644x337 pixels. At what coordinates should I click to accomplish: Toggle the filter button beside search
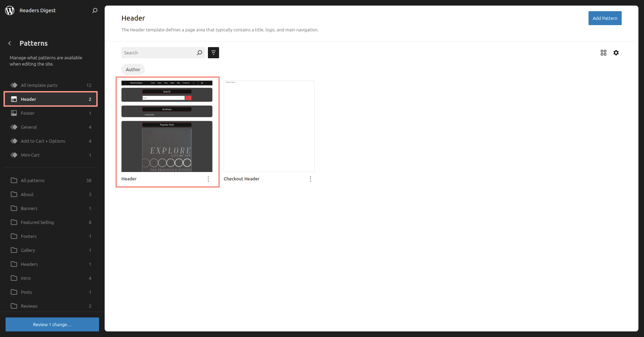point(213,53)
